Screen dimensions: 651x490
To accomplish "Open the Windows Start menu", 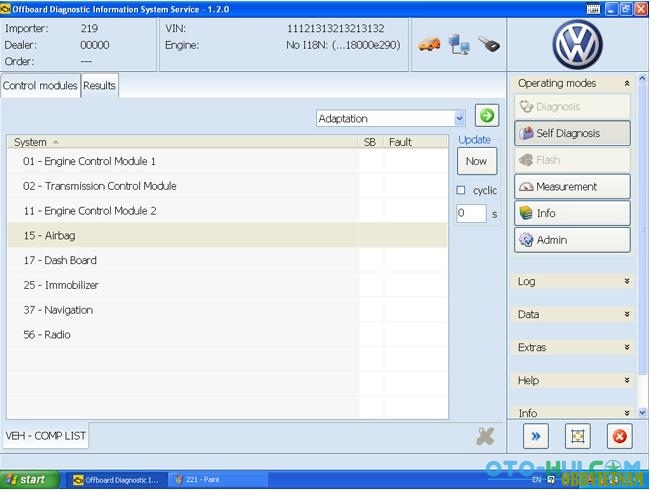I will tap(29, 480).
